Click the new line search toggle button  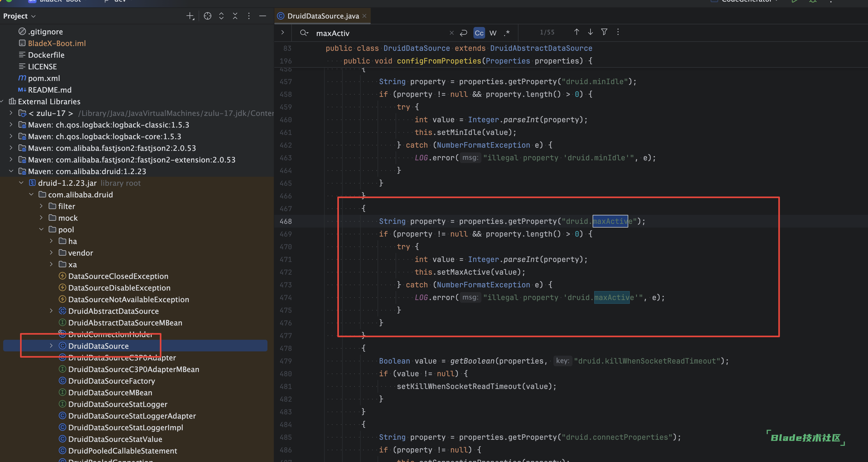[464, 33]
